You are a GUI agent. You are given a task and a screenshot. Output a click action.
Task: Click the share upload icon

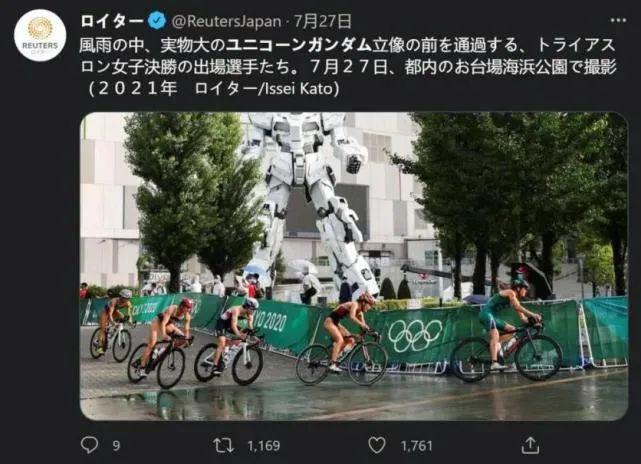click(530, 445)
